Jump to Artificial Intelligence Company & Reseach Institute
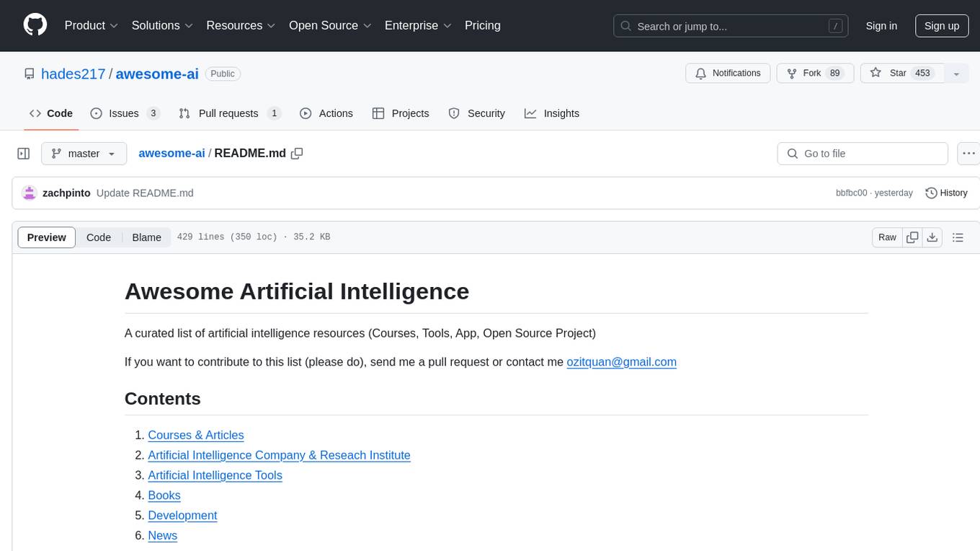Screen dimensions: 980x551 (279, 456)
